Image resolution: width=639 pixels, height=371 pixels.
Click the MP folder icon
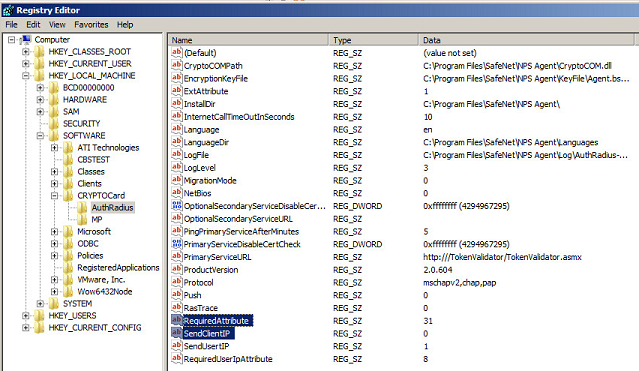click(82, 219)
